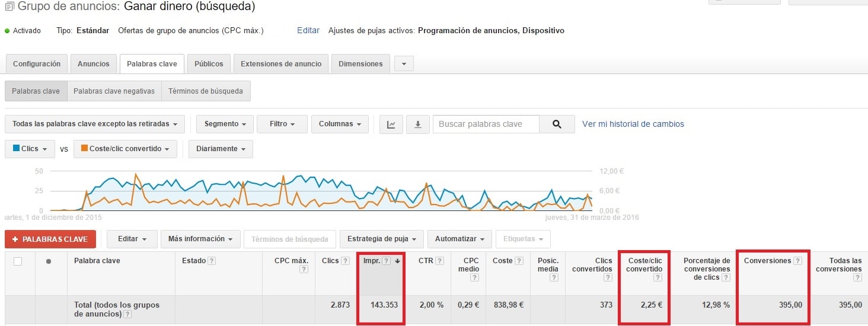This screenshot has width=868, height=326.
Task: Open the Columnas dropdown
Action: coord(340,124)
